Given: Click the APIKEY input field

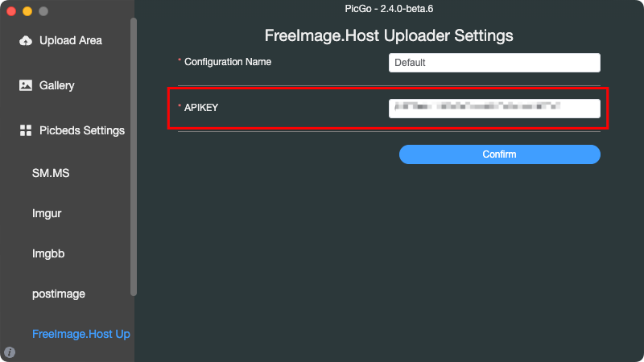Looking at the screenshot, I should [x=494, y=109].
